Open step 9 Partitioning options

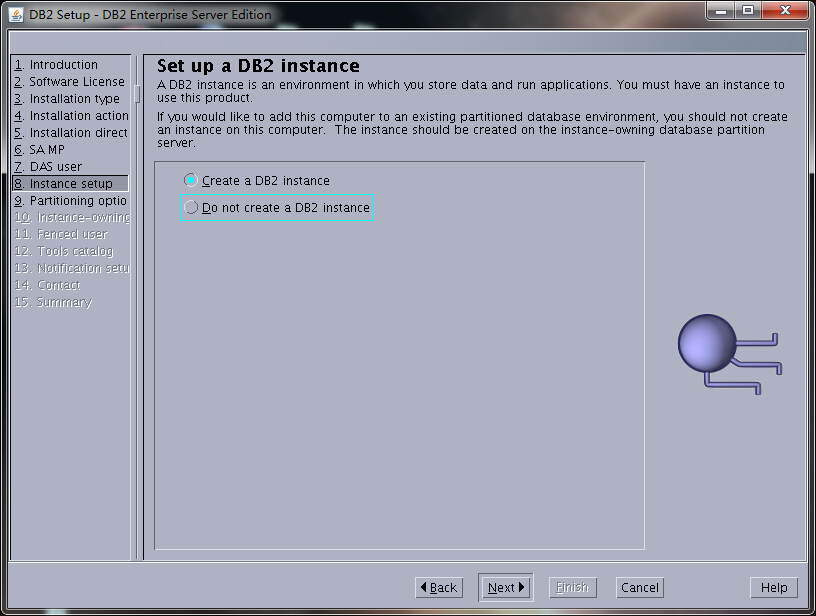(71, 200)
